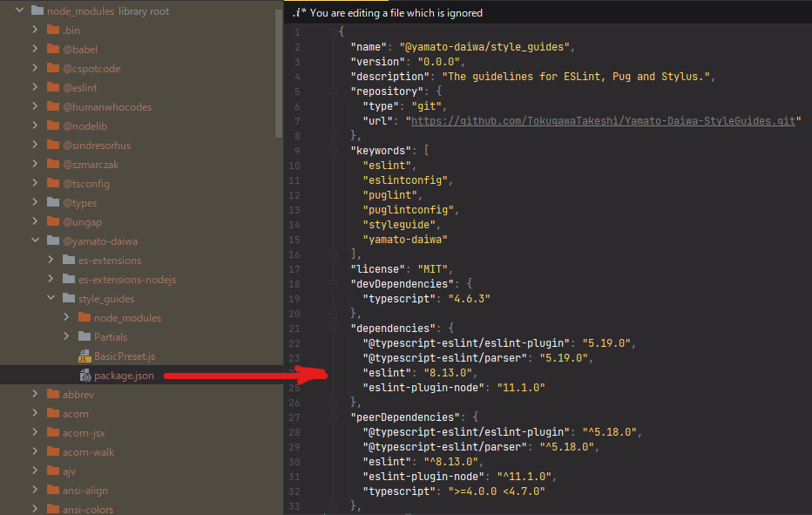Click the acorn-walk folder icon
Viewport: 812px width, 515px height.
pyautogui.click(x=53, y=451)
